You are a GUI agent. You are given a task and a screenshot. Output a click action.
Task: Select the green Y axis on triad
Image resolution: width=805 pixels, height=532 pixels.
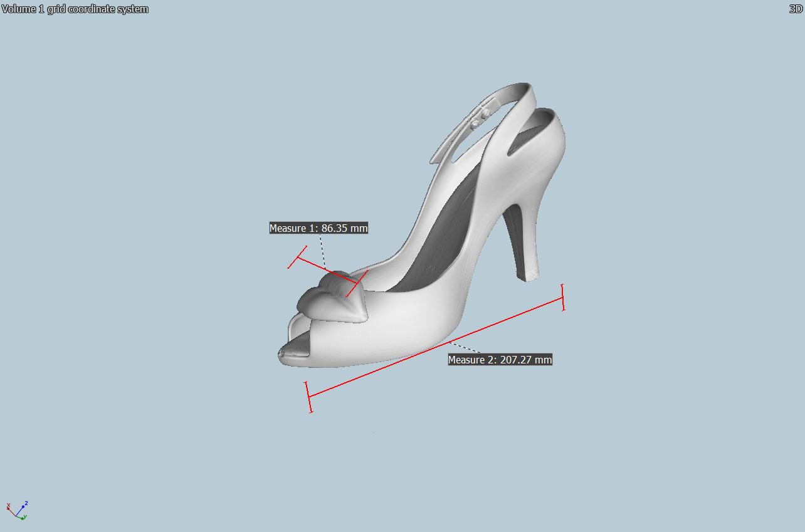pos(21,517)
